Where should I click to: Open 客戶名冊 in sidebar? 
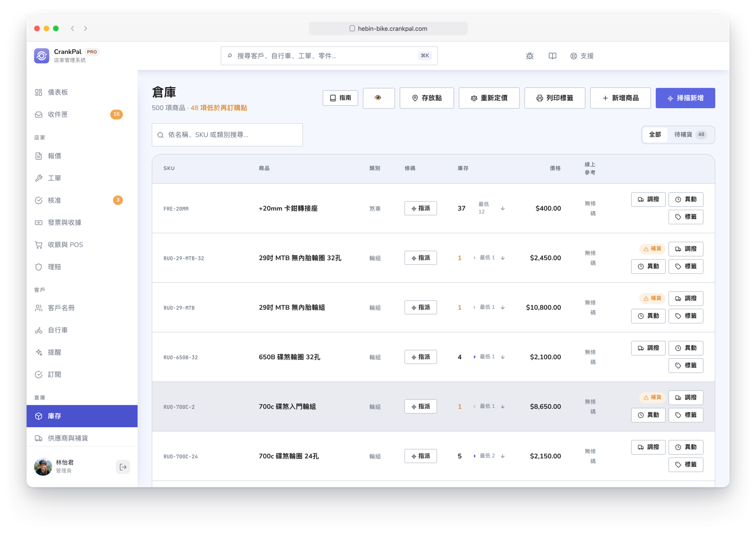tap(82, 308)
